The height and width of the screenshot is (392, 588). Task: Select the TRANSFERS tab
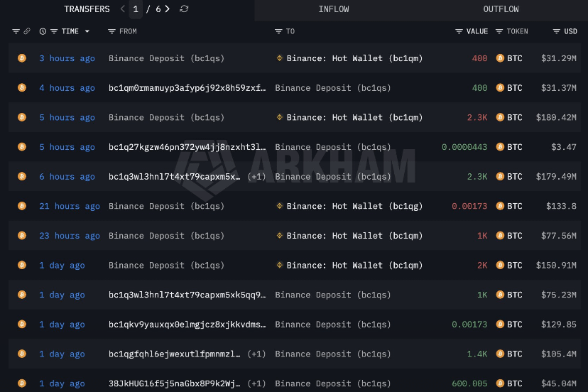coord(87,9)
